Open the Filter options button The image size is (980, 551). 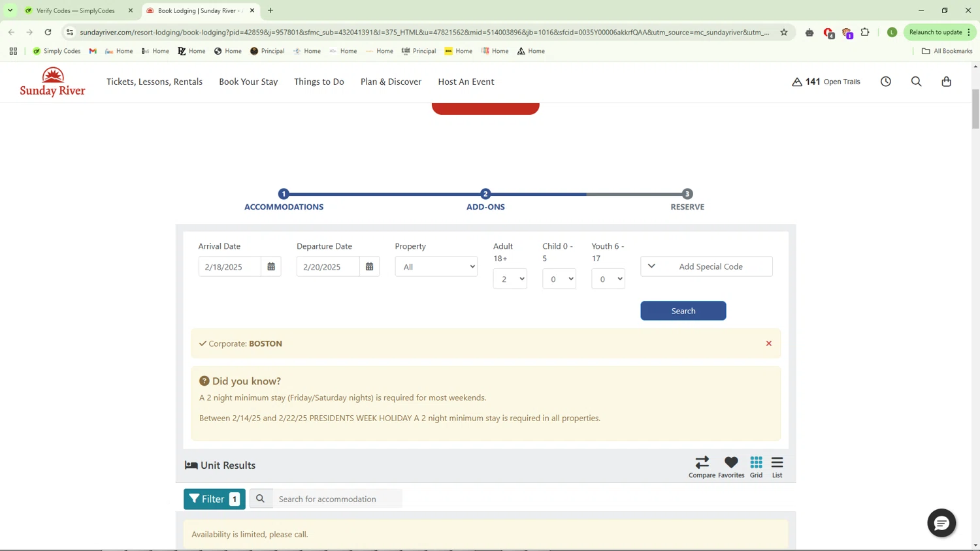pos(214,499)
